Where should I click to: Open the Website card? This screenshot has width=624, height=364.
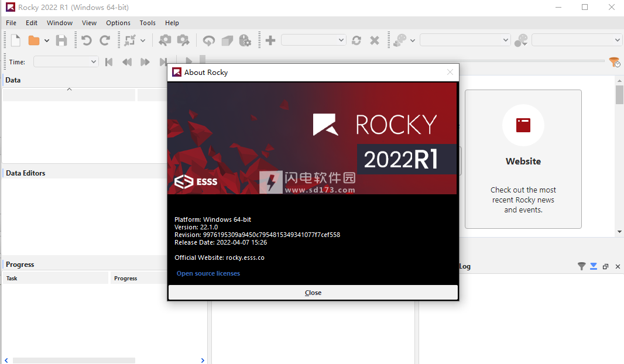523,159
